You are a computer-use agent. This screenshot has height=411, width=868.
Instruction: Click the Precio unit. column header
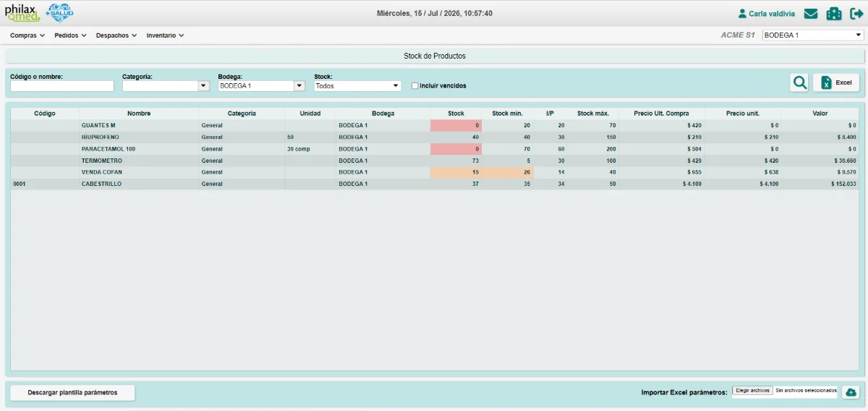click(x=743, y=114)
